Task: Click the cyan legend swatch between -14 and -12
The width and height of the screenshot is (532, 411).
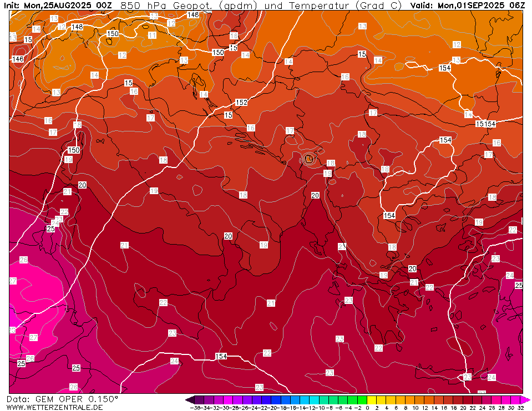Action: click(305, 399)
